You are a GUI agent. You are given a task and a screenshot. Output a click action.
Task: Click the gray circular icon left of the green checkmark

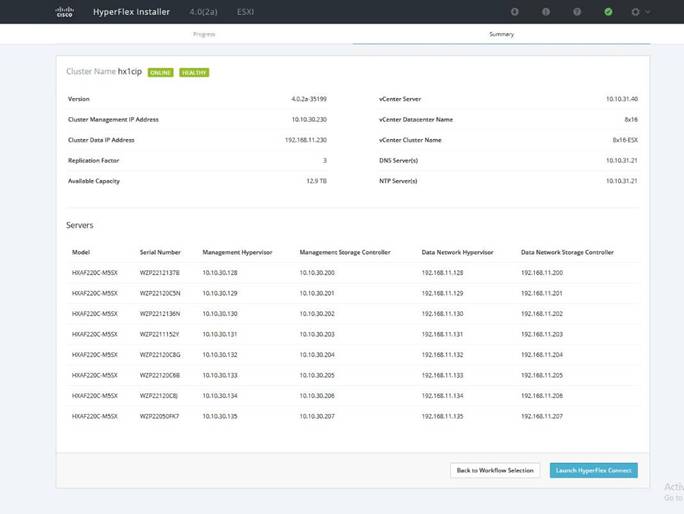(577, 12)
